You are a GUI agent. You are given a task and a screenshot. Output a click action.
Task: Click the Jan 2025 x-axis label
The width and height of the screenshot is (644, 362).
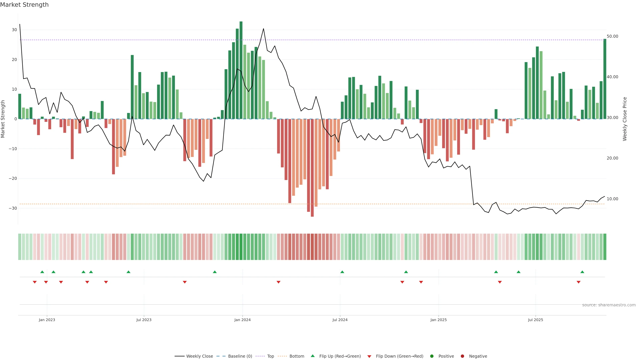click(439, 320)
